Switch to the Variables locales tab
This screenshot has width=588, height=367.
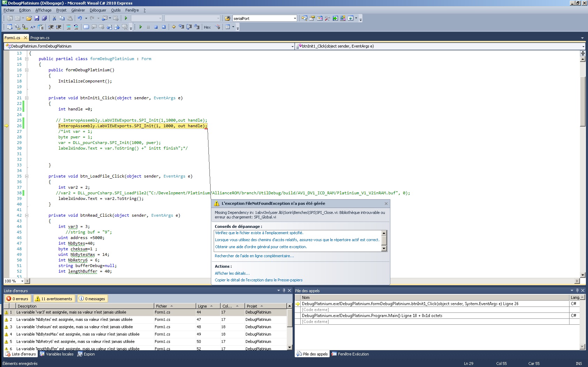coord(57,354)
